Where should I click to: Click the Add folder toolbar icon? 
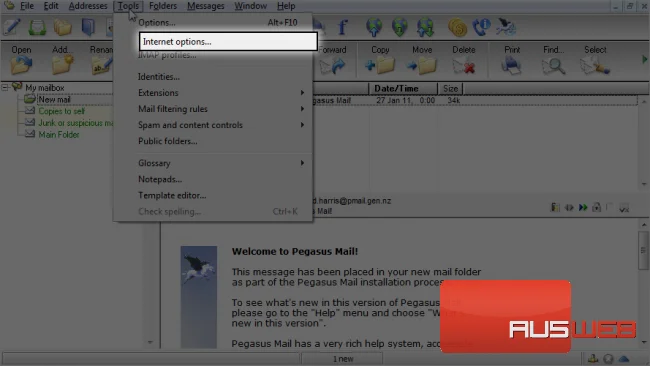point(62,60)
